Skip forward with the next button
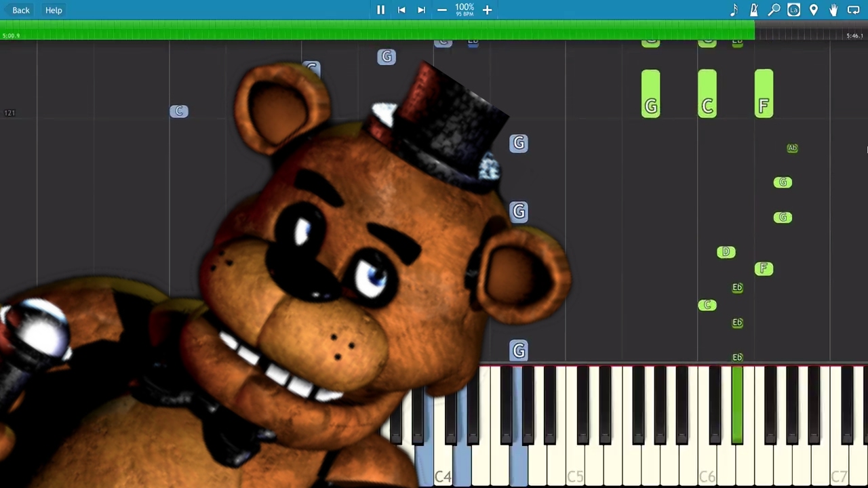 [421, 10]
